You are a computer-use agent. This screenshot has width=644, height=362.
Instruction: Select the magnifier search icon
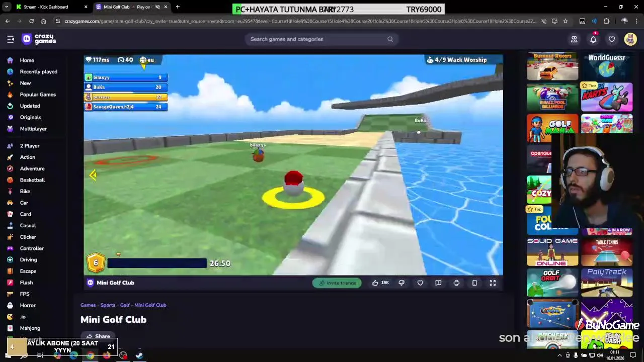tap(390, 39)
